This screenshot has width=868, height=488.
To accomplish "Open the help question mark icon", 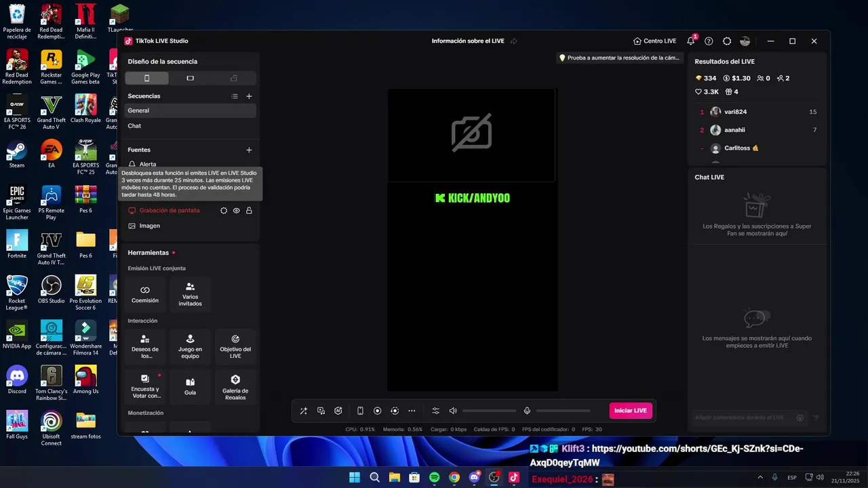I will click(x=709, y=41).
